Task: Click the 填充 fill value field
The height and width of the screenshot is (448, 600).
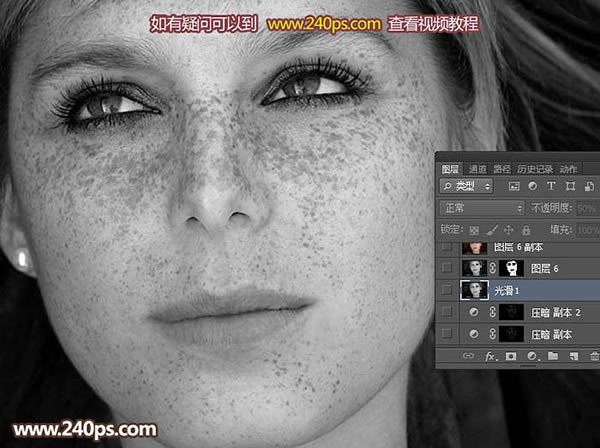Action: click(588, 230)
